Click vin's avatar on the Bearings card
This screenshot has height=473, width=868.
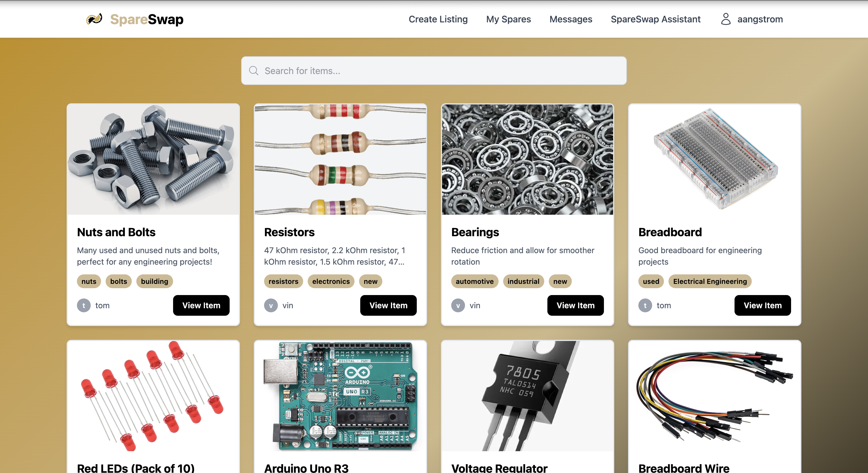[x=458, y=305]
